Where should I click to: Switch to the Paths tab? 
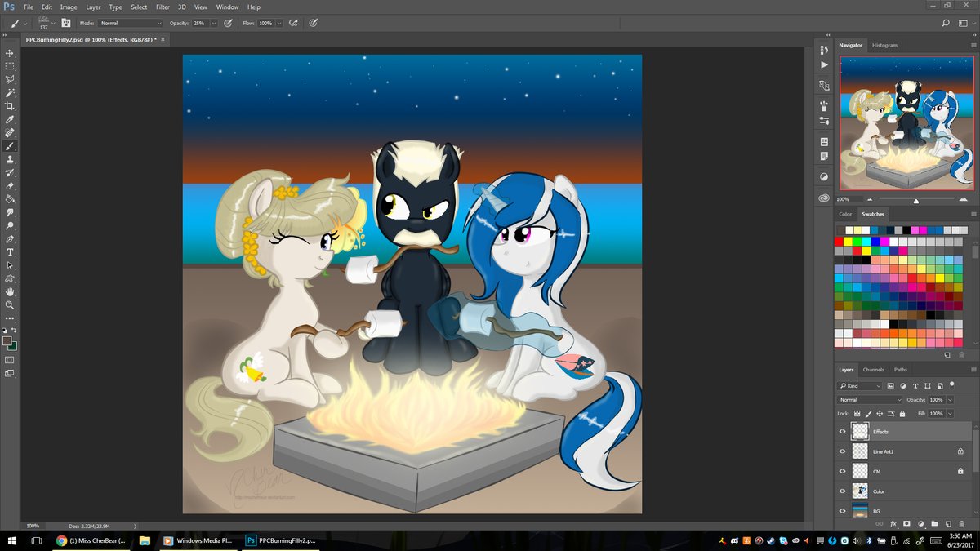point(900,370)
